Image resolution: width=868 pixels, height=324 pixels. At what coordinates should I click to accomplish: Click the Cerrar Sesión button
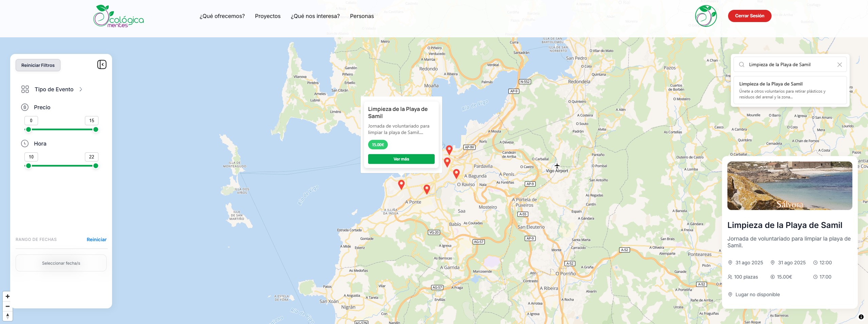click(749, 16)
